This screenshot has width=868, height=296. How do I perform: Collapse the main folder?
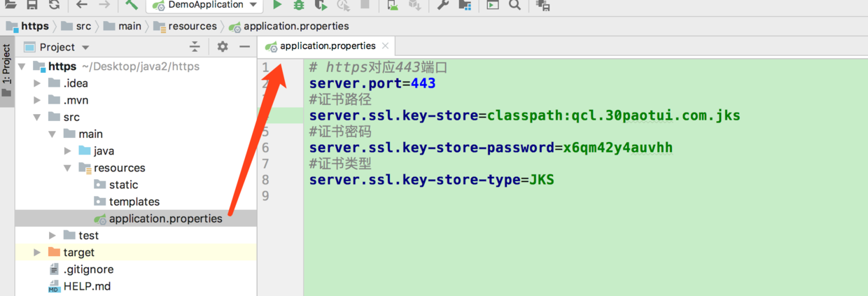click(x=52, y=134)
